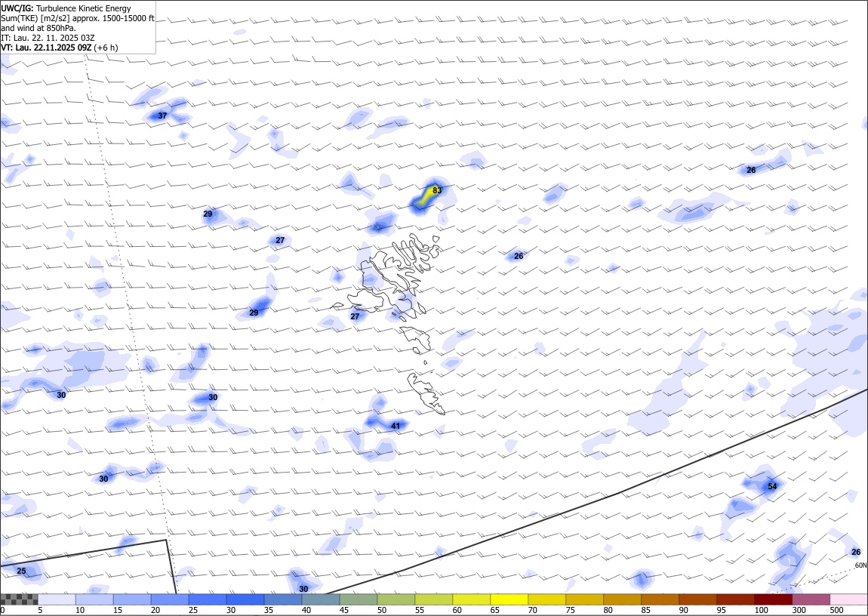This screenshot has width=868, height=616.
Task: Click the checkered 0–5 legend swatch
Action: coord(20,599)
